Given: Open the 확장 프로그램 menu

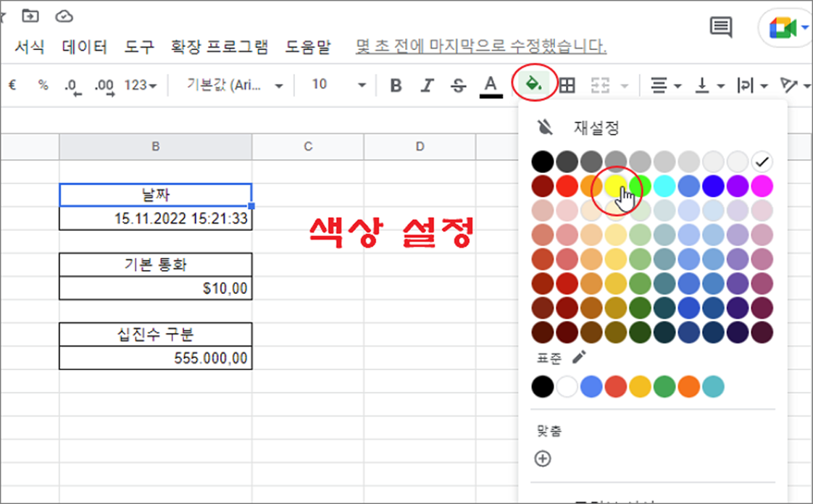Looking at the screenshot, I should pos(220,46).
